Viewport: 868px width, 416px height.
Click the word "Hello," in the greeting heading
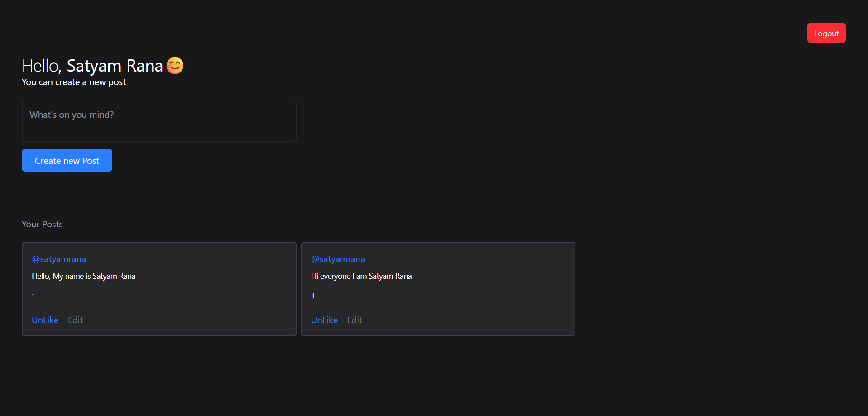[x=41, y=66]
